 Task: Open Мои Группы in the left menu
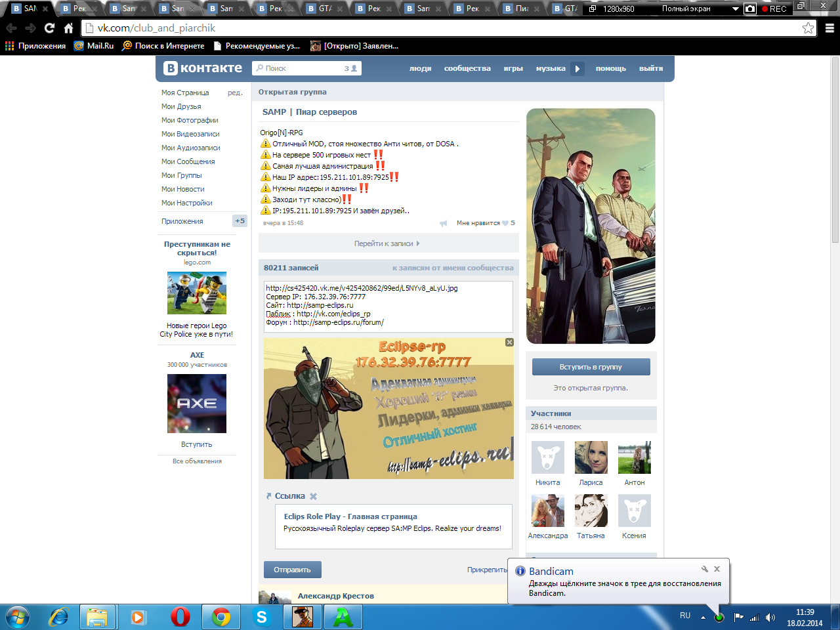182,175
